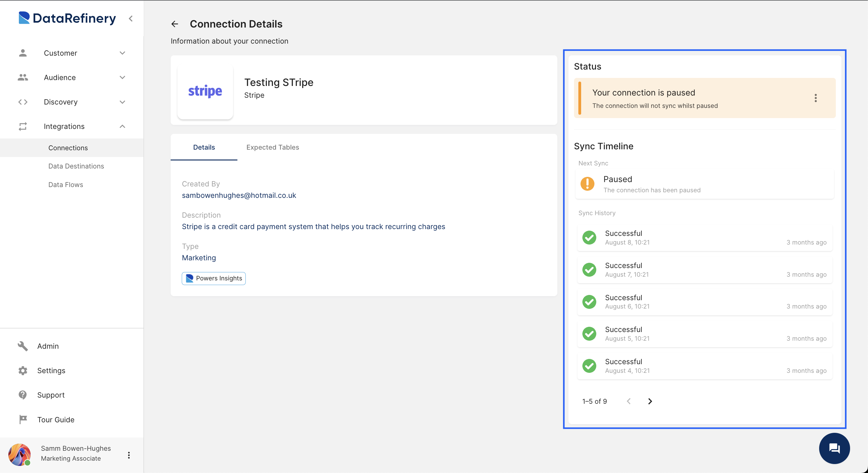The width and height of the screenshot is (868, 473).
Task: Click the Tour Guide flag icon
Action: click(x=23, y=420)
